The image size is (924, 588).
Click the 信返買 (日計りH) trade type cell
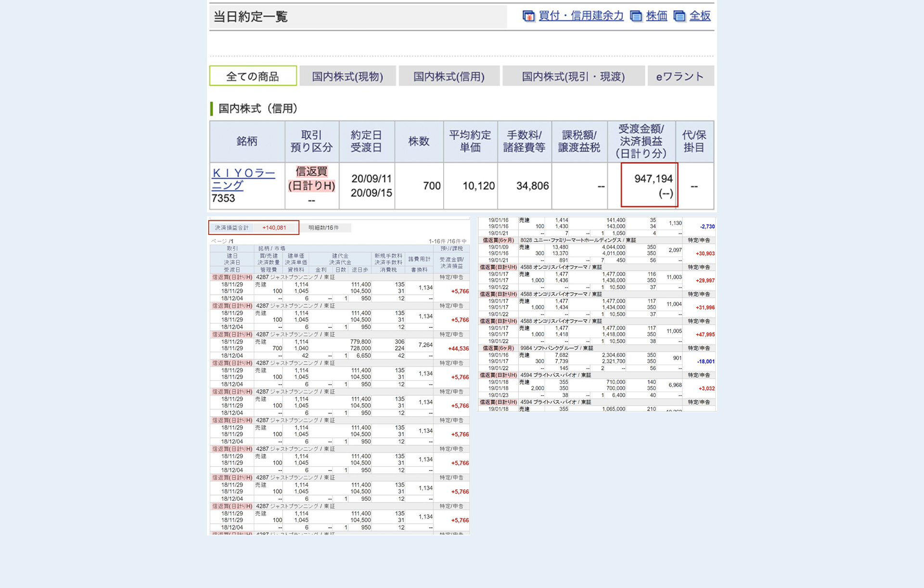(x=311, y=179)
